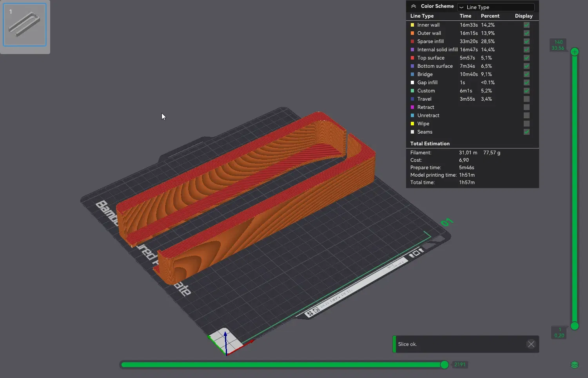Disable Seams display checkbox

[526, 132]
